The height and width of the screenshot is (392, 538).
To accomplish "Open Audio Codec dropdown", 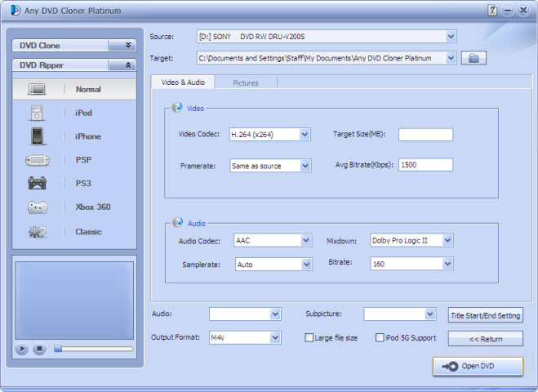I will [306, 241].
